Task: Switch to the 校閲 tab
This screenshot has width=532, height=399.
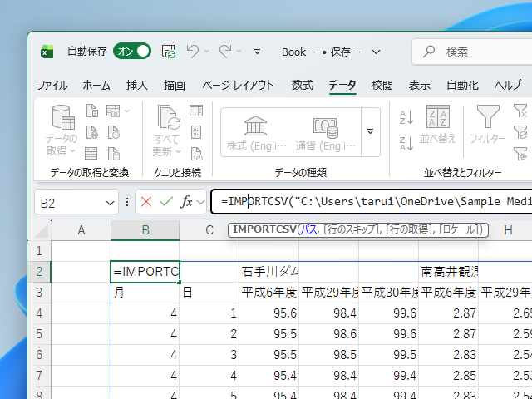Action: (x=382, y=85)
